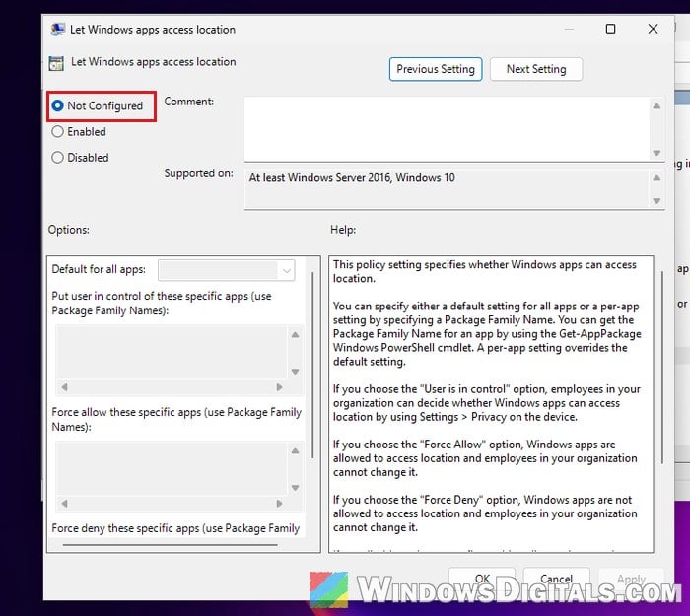Click the up arrow of the Force allow list

(x=296, y=451)
